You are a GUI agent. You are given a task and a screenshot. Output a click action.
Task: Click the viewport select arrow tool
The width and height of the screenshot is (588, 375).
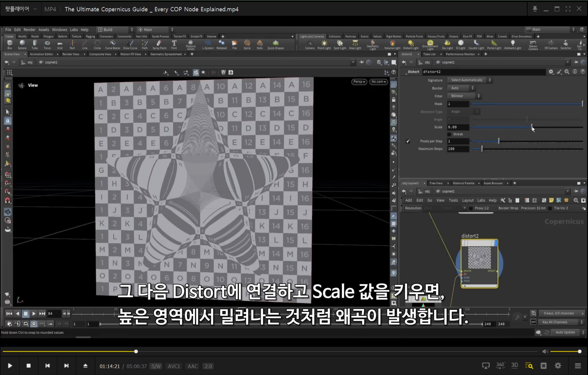coord(8,112)
